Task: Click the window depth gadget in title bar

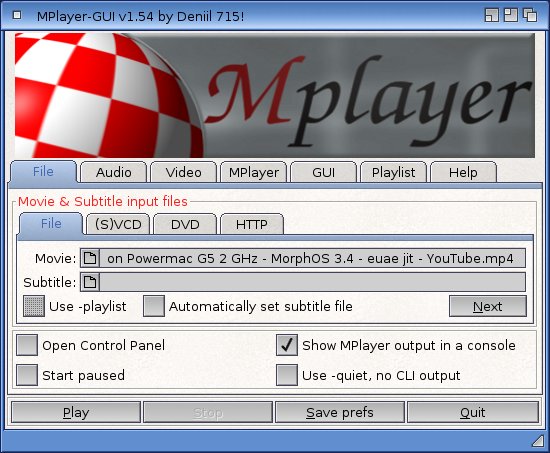Action: pos(530,15)
